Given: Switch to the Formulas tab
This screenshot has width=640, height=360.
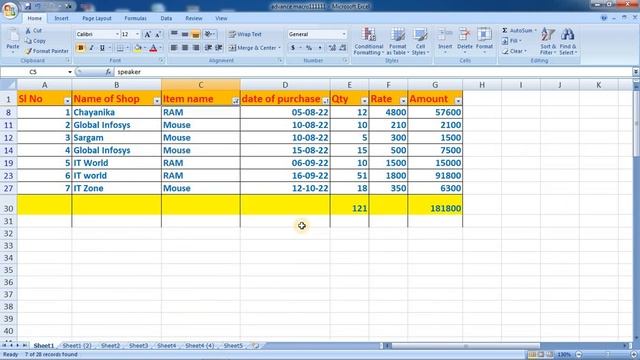Looking at the screenshot, I should [x=136, y=18].
